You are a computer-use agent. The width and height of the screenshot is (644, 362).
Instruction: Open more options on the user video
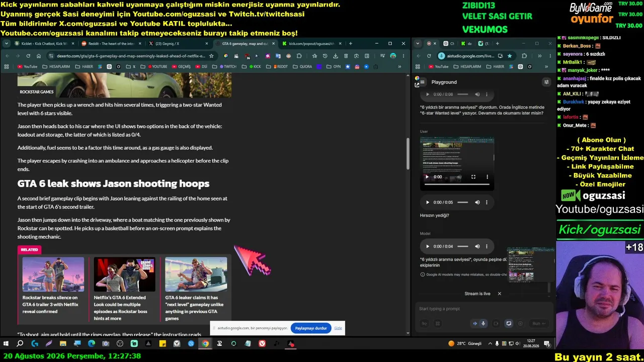(x=487, y=177)
